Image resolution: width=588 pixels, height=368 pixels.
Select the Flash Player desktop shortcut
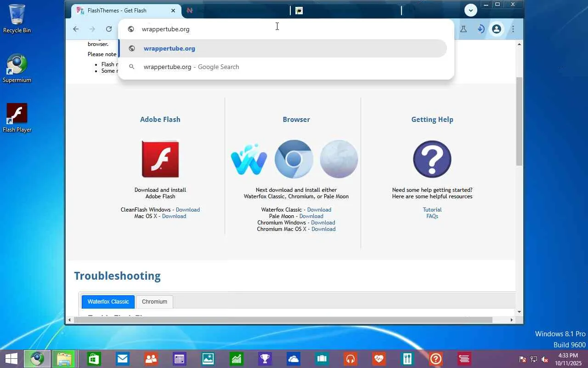point(17,118)
